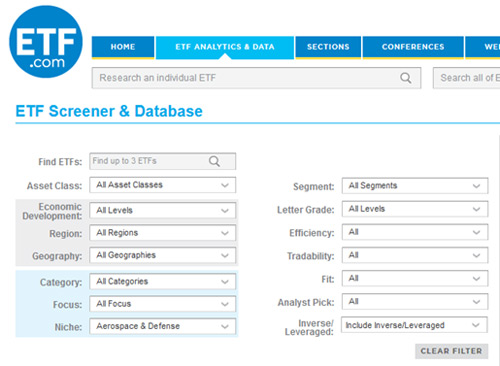This screenshot has width=500, height=366.
Task: Expand the Efficiency dropdown
Action: [415, 232]
